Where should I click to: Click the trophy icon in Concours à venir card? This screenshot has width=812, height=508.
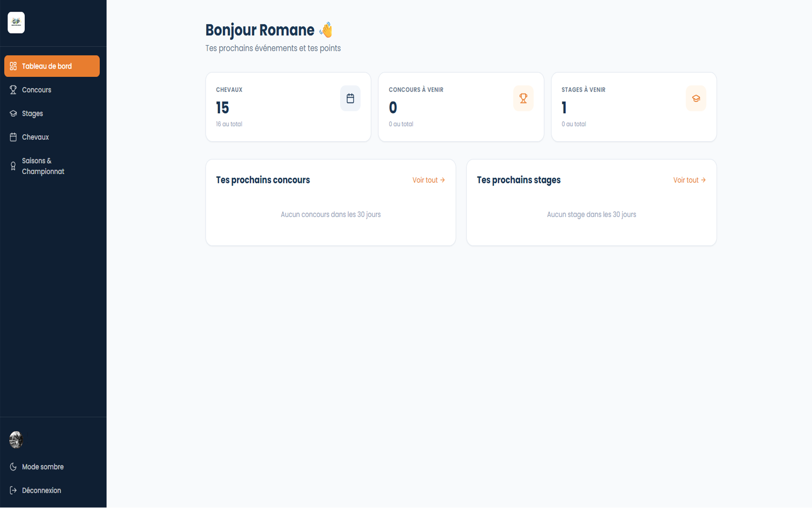pos(523,99)
